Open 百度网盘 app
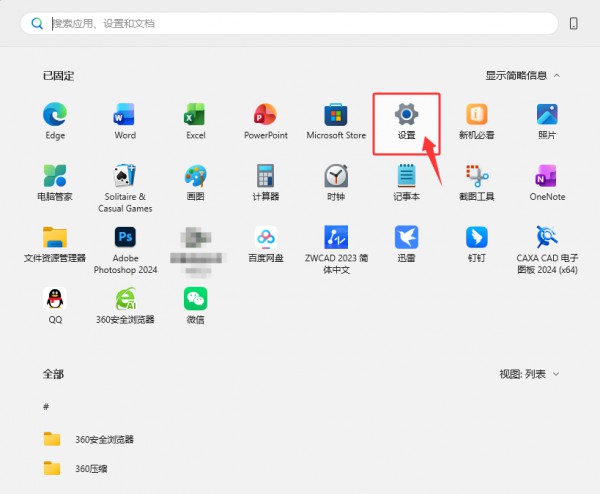This screenshot has height=494, width=600. click(x=266, y=244)
